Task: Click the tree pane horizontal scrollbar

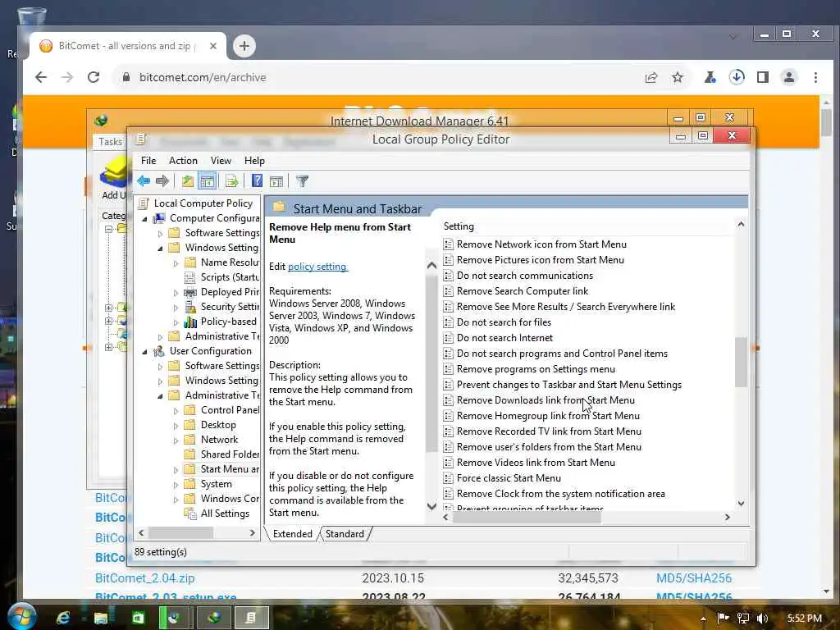Action: pyautogui.click(x=180, y=533)
